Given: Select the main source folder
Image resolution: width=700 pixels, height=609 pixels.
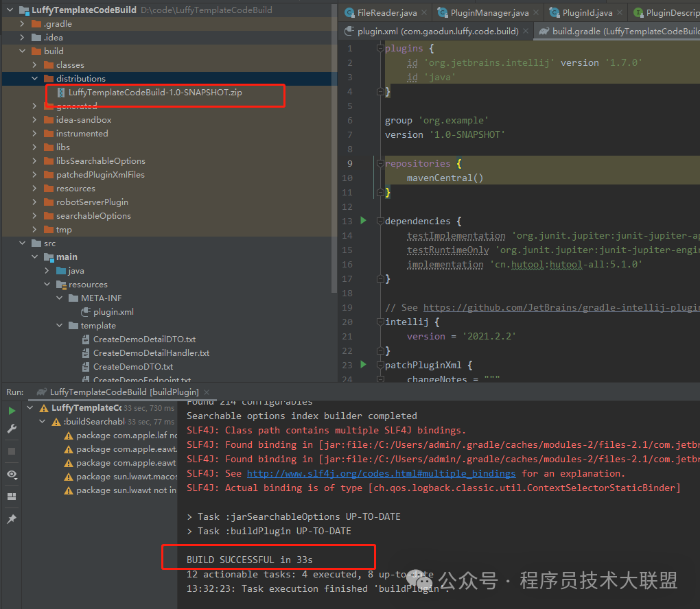Looking at the screenshot, I should click(67, 257).
